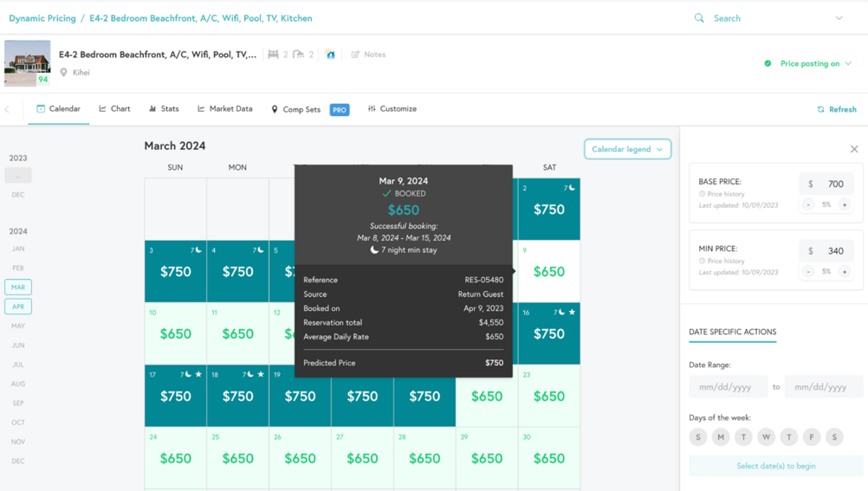
Task: Click the search magnifier icon
Action: 699,18
